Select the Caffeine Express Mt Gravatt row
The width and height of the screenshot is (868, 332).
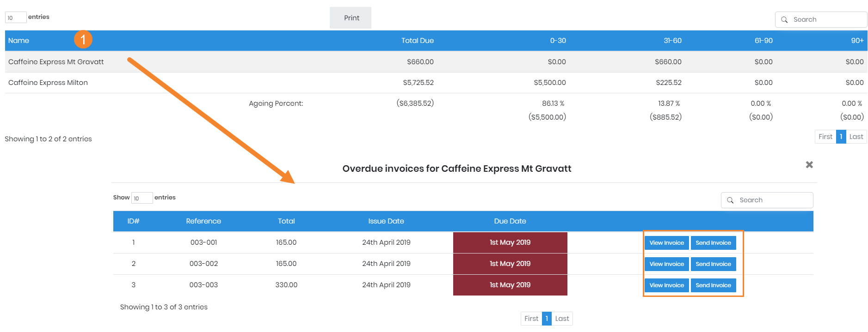(436, 62)
